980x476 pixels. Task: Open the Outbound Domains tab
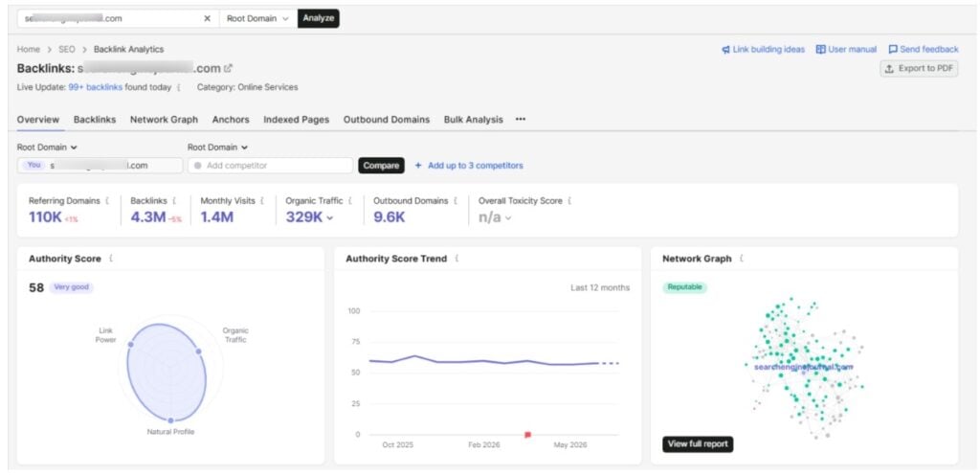387,120
